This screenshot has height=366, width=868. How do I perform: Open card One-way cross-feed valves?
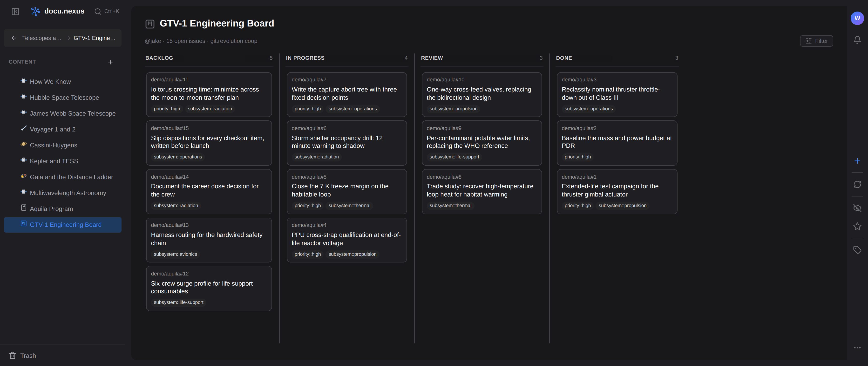482,95
